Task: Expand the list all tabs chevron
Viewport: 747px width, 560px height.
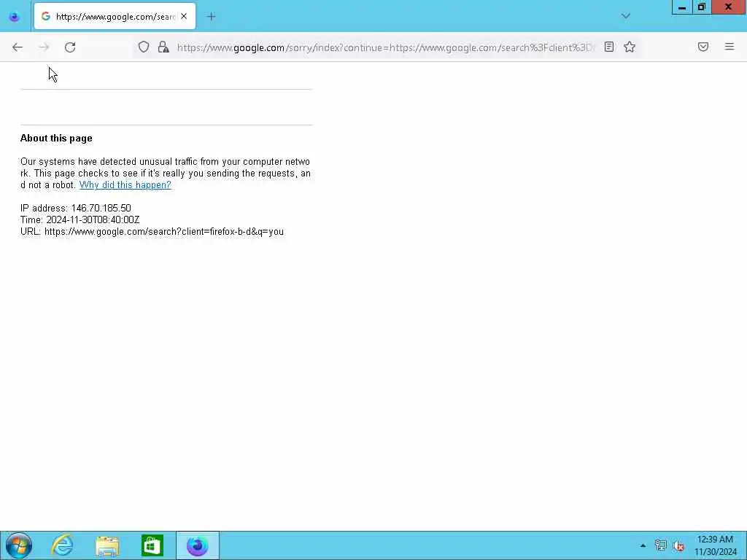Action: coord(625,16)
